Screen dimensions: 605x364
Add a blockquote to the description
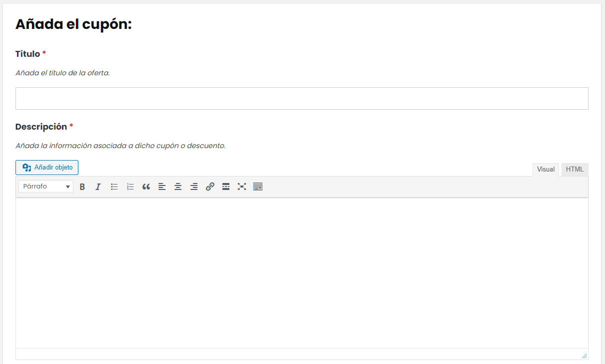146,186
